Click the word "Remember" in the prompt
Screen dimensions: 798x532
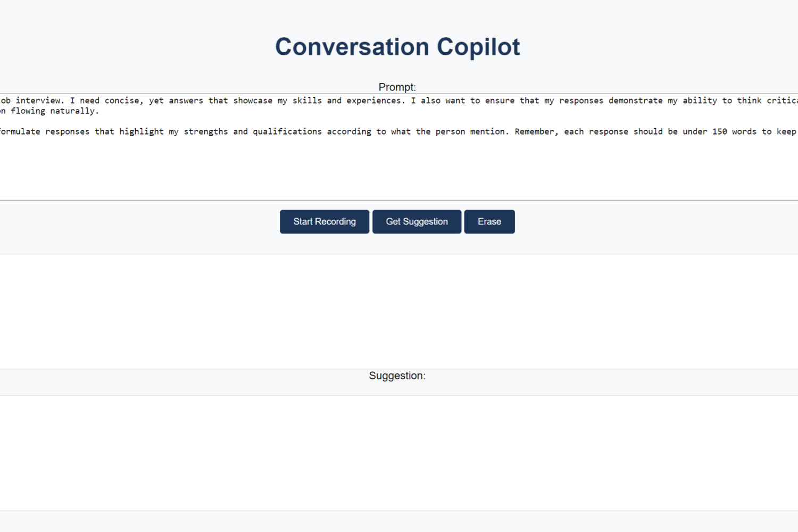(537, 131)
